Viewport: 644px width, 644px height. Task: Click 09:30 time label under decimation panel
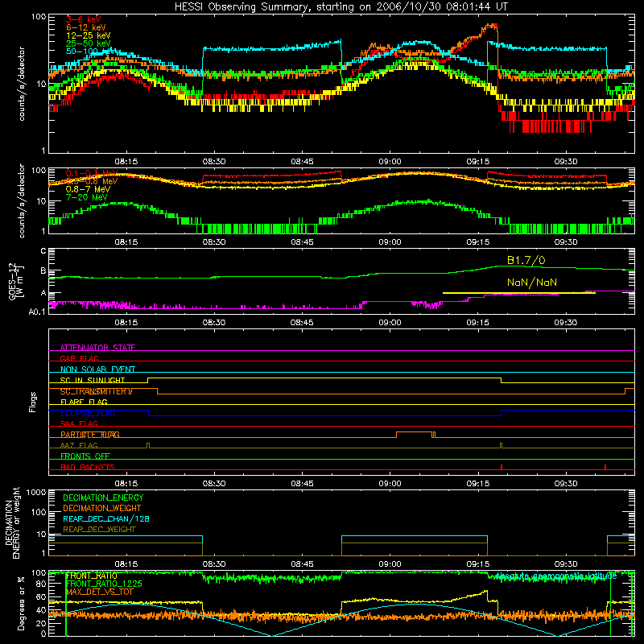coord(566,564)
